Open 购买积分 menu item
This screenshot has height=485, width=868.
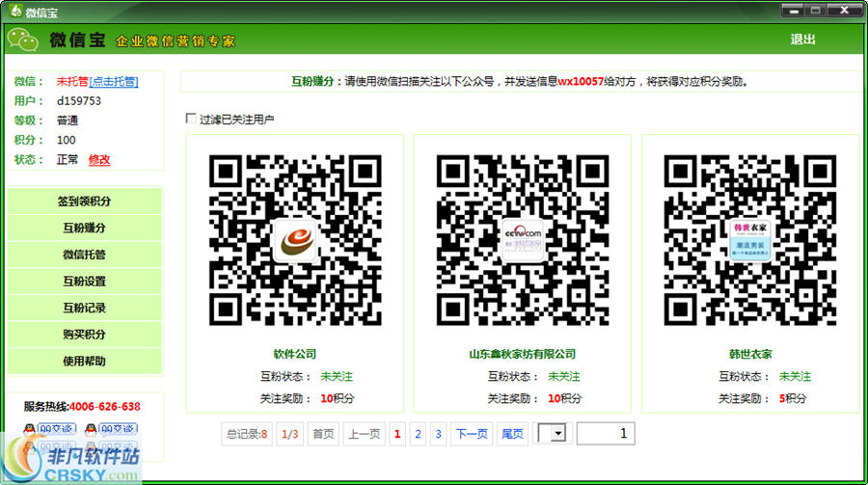(x=84, y=334)
